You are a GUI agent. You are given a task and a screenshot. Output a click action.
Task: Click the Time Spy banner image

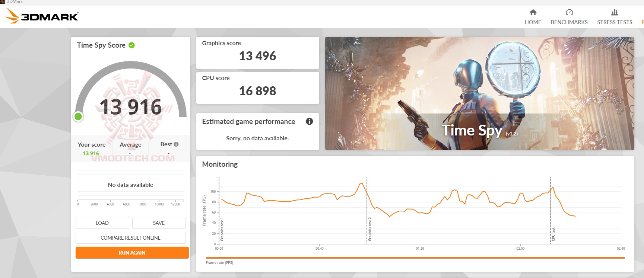pyautogui.click(x=479, y=93)
